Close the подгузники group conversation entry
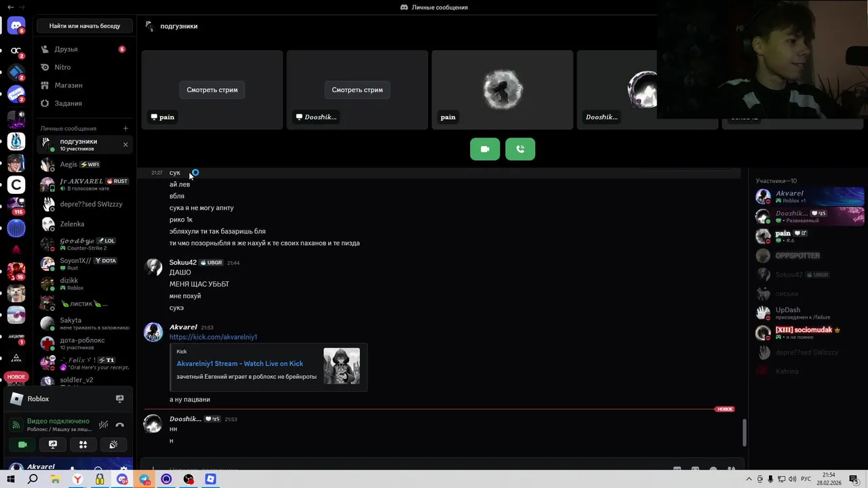The width and height of the screenshot is (868, 488). click(125, 144)
